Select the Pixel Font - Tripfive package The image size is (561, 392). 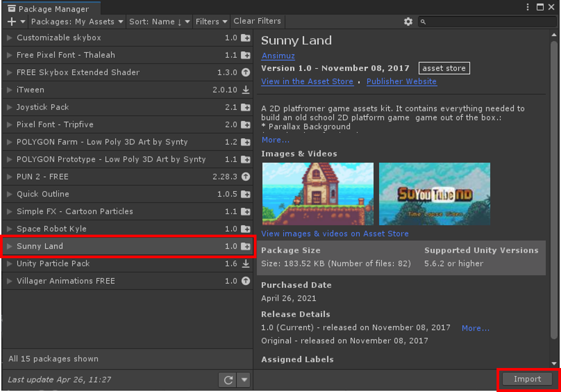pyautogui.click(x=128, y=124)
